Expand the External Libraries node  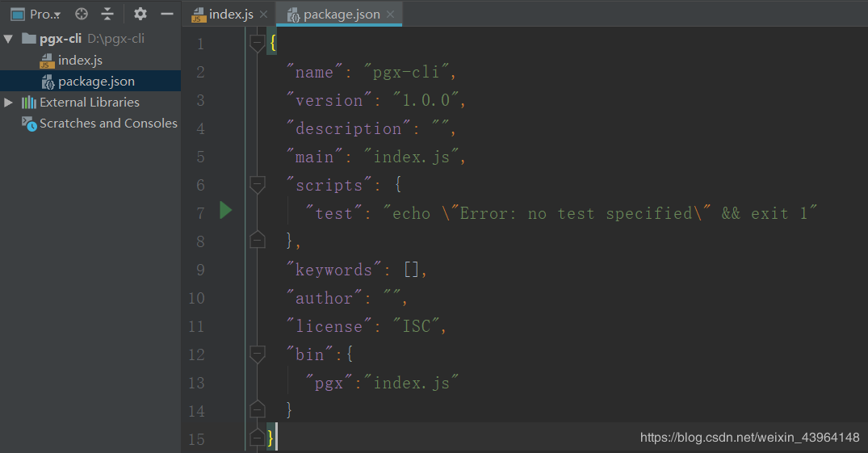click(8, 103)
